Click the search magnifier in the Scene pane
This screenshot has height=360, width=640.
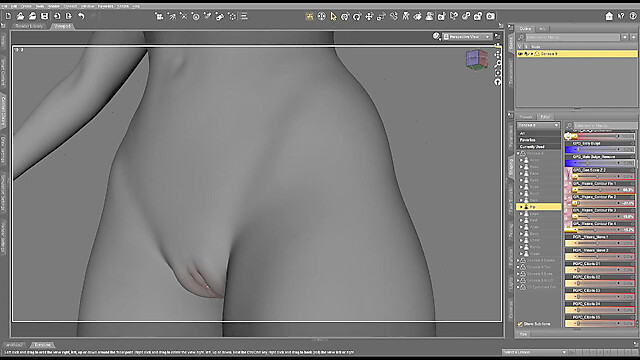521,37
